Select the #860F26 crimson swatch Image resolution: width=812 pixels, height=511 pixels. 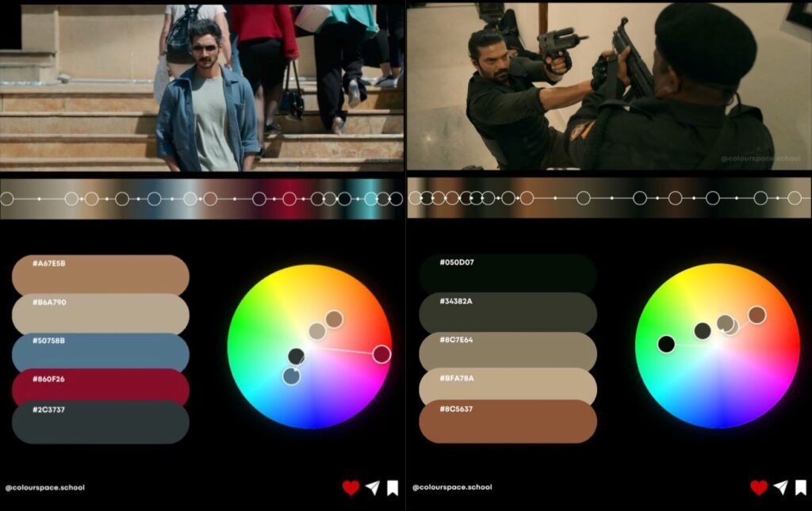click(100, 386)
